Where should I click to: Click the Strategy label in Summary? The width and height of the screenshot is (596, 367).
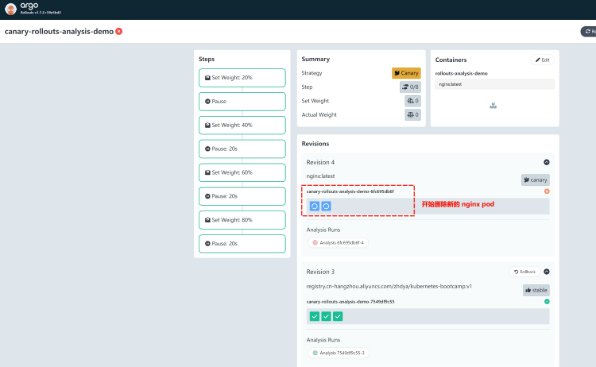click(x=312, y=73)
